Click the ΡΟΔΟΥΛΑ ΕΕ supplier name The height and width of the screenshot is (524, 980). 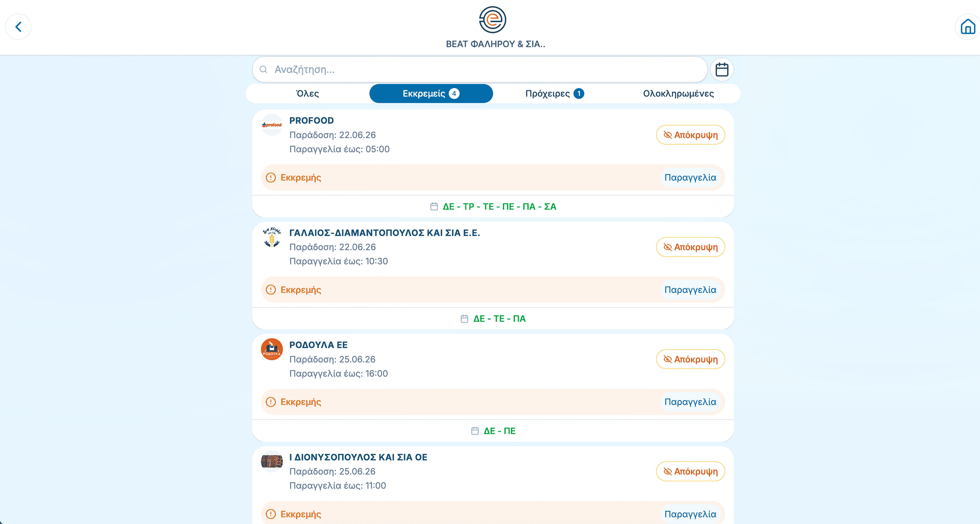318,345
